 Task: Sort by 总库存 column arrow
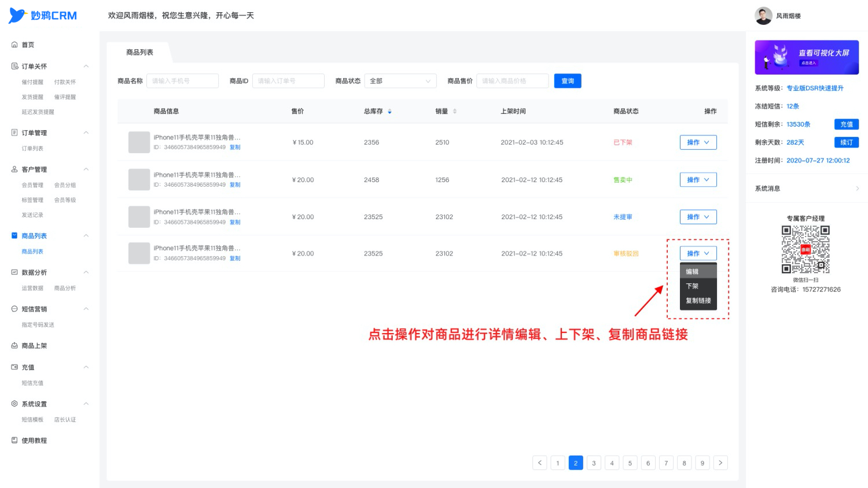(389, 112)
